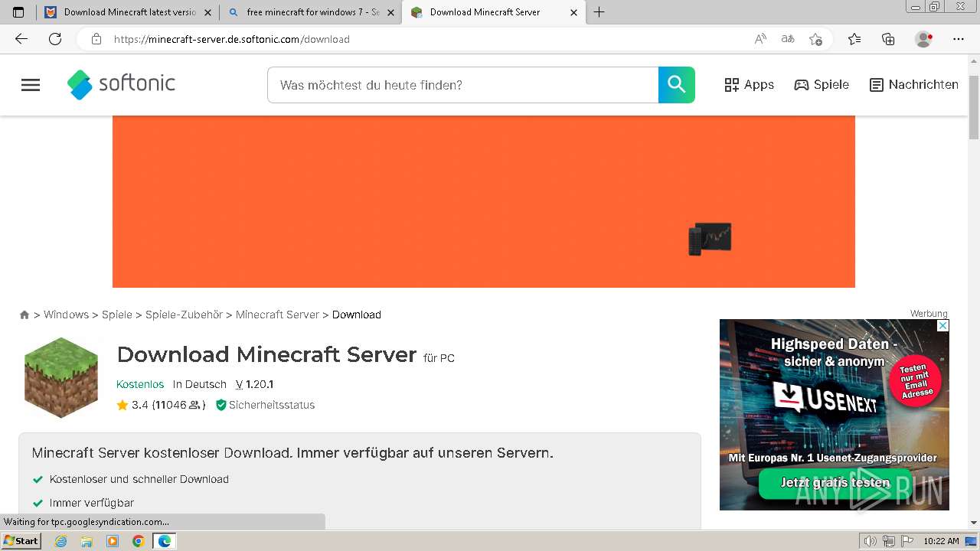Open the Spiele breadcrumb link

coord(117,315)
